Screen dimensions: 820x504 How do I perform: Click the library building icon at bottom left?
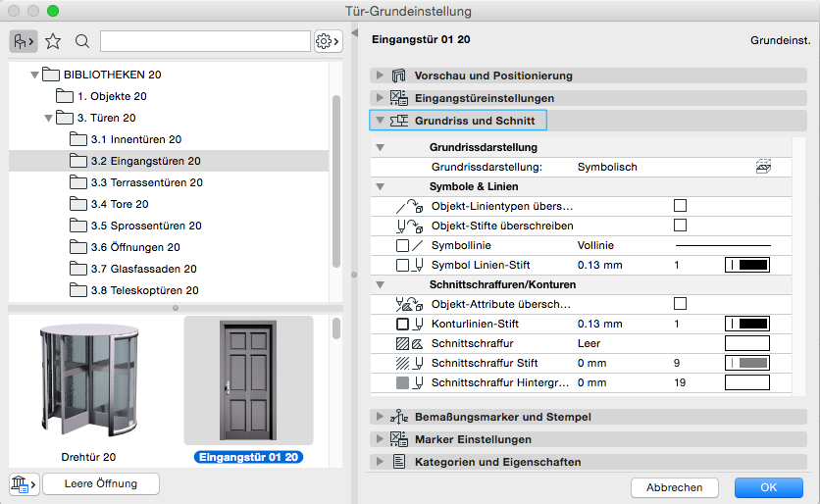coord(23,483)
